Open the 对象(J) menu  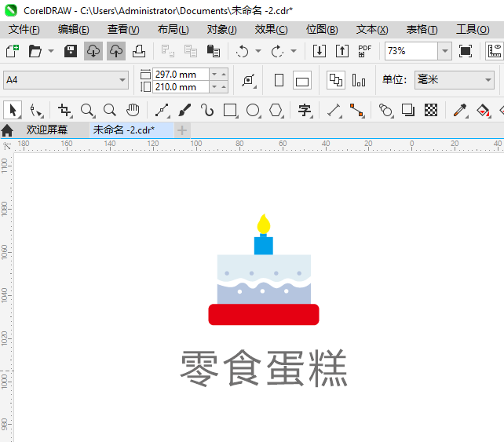pyautogui.click(x=222, y=30)
